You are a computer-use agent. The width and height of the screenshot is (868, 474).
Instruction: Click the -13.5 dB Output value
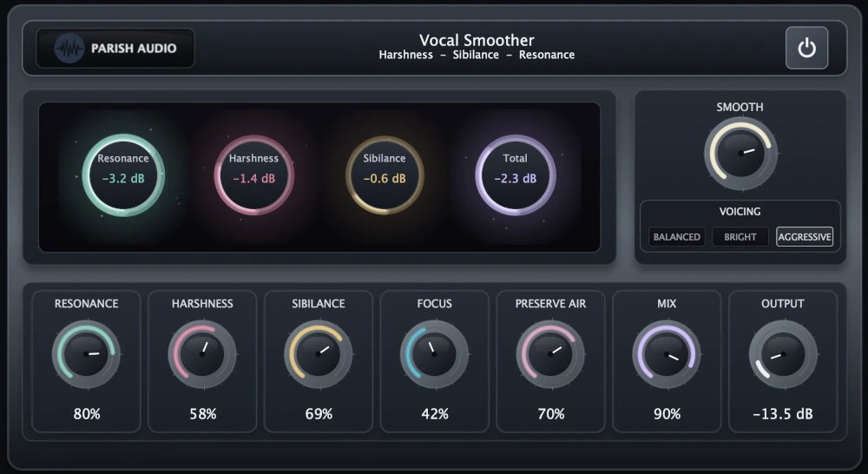[x=783, y=414]
